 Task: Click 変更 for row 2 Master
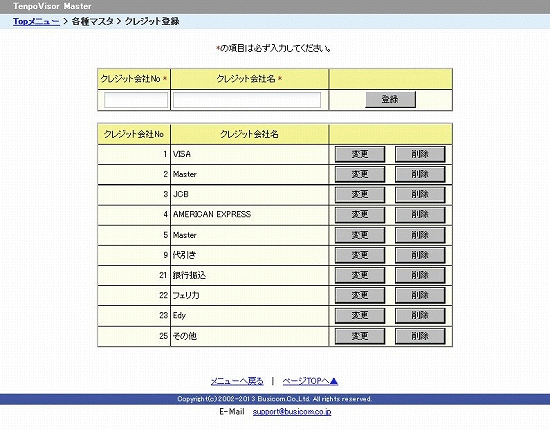coord(360,174)
